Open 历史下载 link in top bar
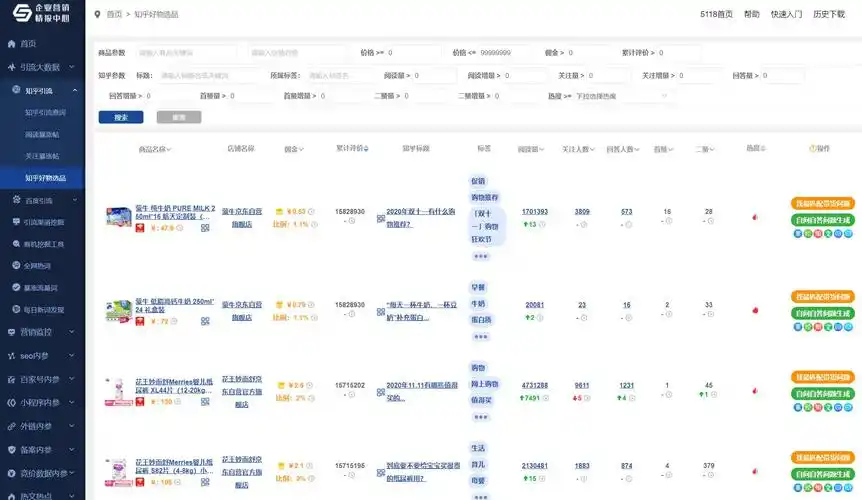This screenshot has width=862, height=500. (829, 14)
